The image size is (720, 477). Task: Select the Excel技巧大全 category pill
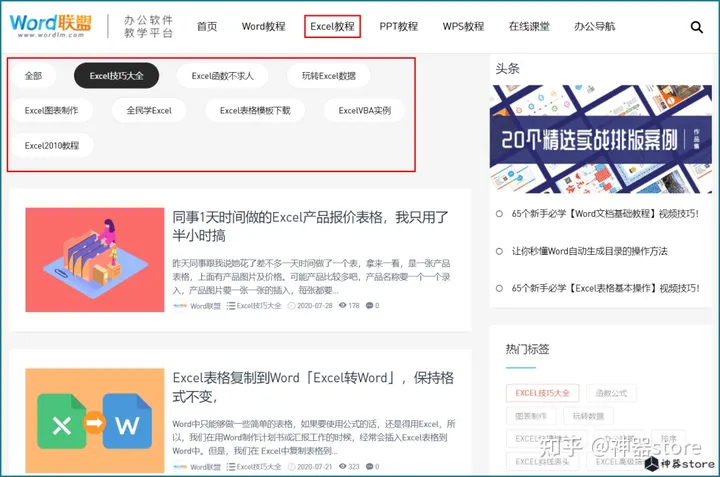[116, 76]
